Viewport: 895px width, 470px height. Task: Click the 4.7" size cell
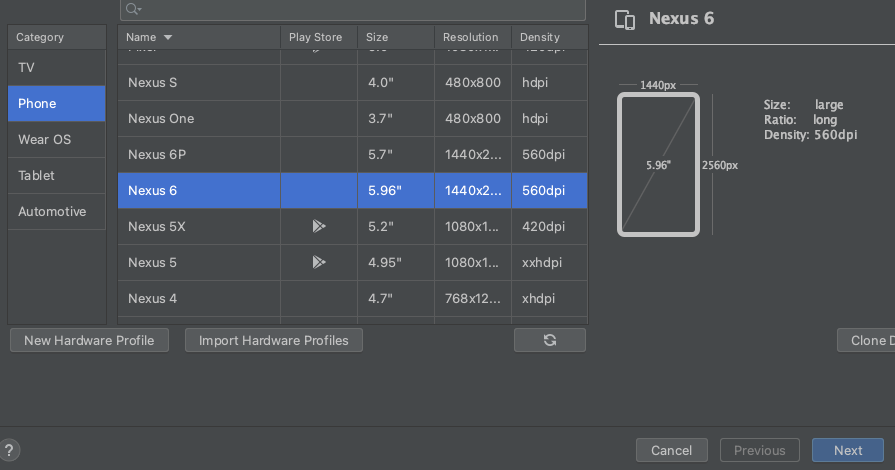396,298
